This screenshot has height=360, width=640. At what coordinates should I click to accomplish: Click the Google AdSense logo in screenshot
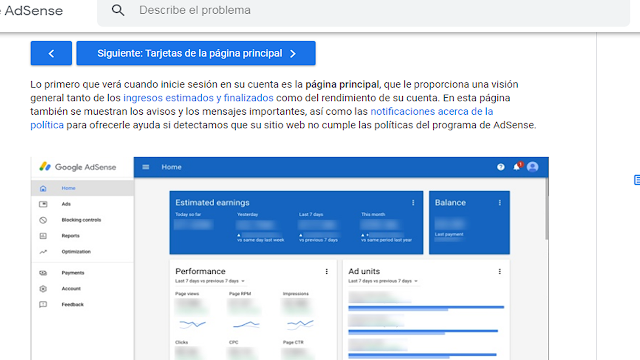[x=78, y=167]
